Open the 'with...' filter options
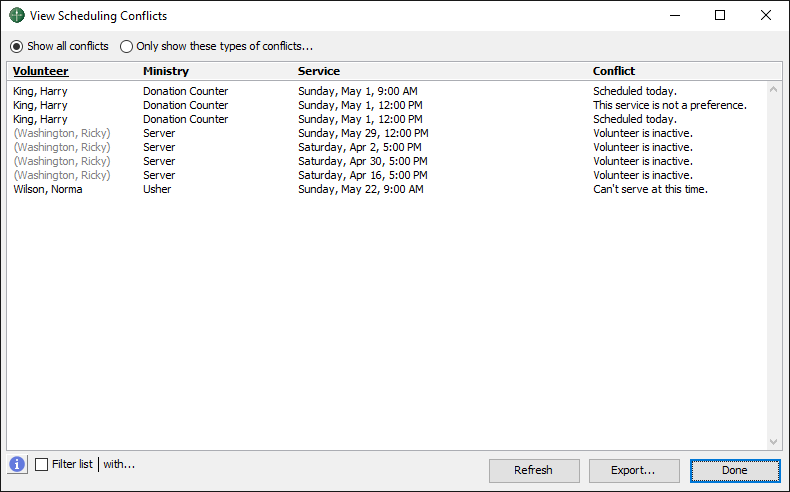 [x=118, y=464]
